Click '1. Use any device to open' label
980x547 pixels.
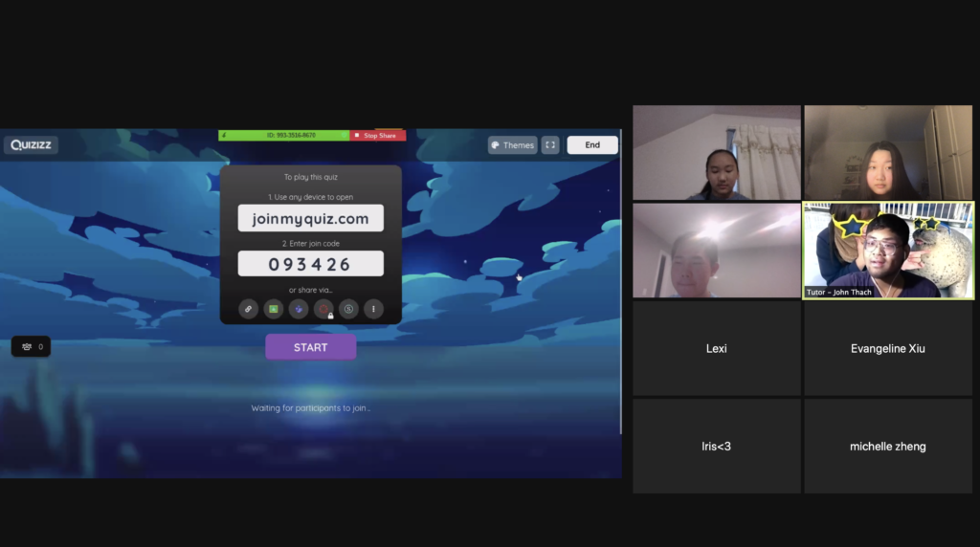pyautogui.click(x=311, y=197)
